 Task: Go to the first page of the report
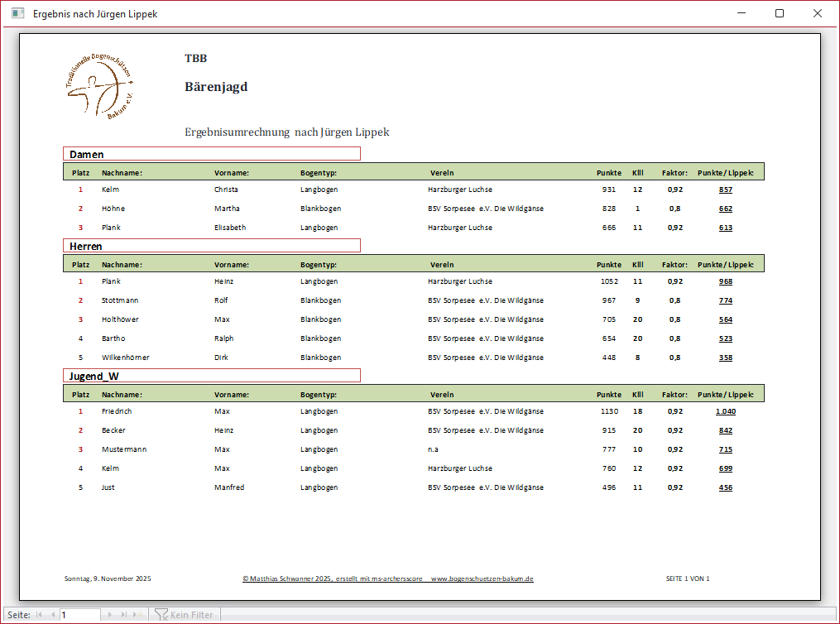tap(38, 615)
